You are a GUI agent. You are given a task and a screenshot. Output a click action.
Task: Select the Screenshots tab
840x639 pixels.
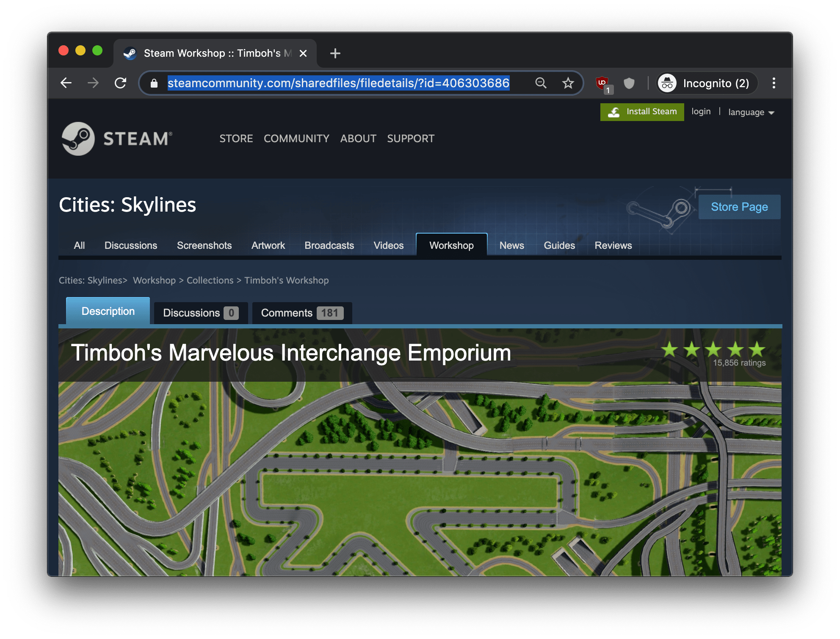[204, 245]
